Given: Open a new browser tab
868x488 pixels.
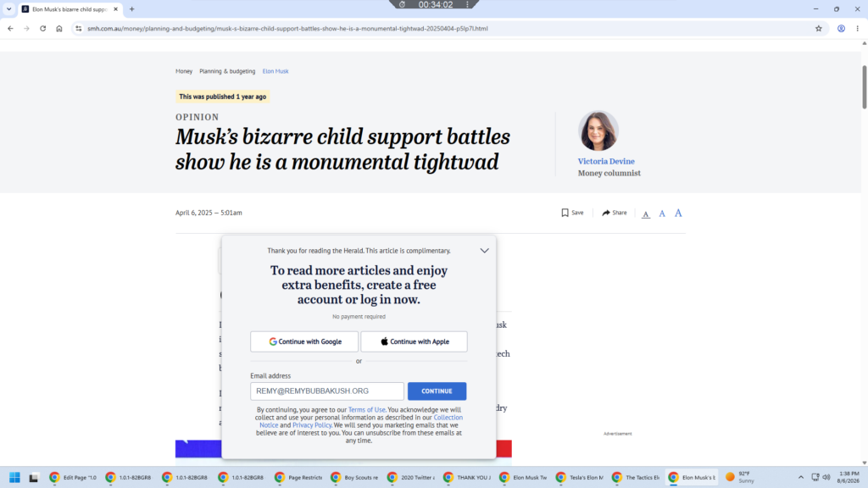Looking at the screenshot, I should [x=131, y=8].
